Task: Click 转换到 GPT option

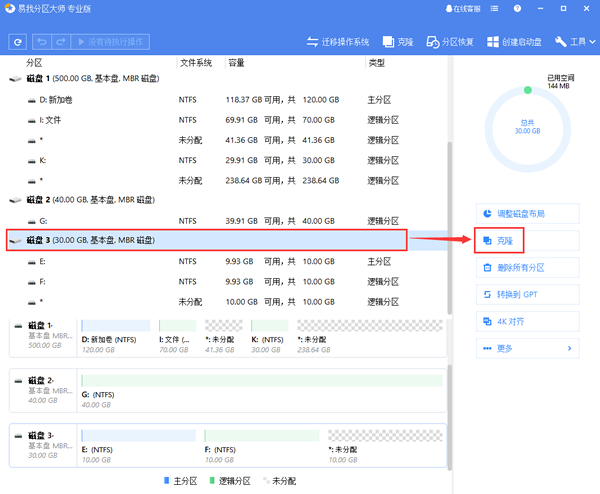Action: 526,295
